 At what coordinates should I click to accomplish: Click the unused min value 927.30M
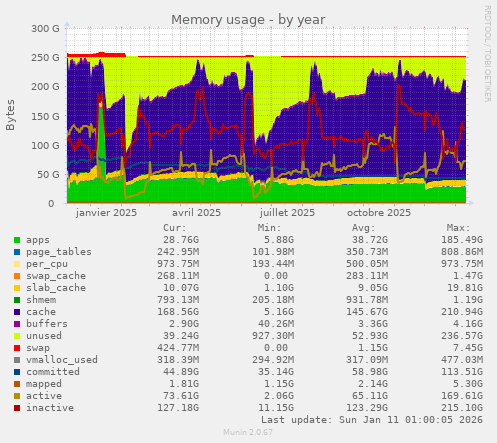pos(273,336)
